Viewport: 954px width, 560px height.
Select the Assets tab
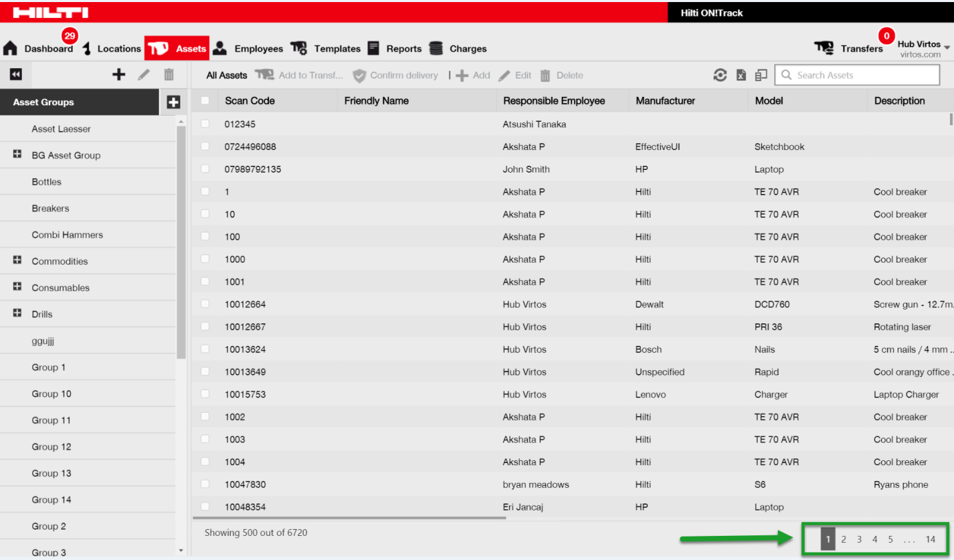177,48
